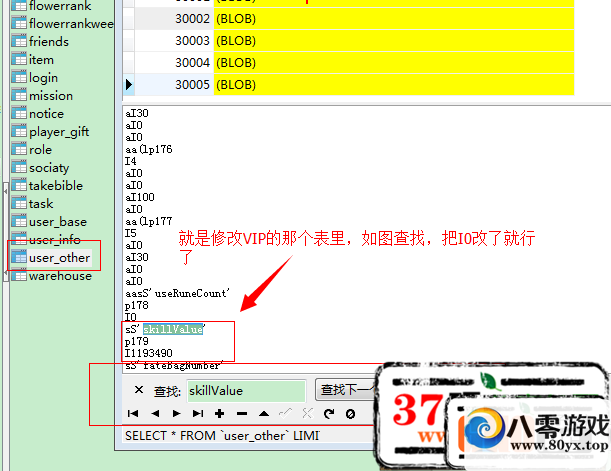This screenshot has width=611, height=471.
Task: Select BLOB cell in row 30004
Action: pyautogui.click(x=394, y=62)
